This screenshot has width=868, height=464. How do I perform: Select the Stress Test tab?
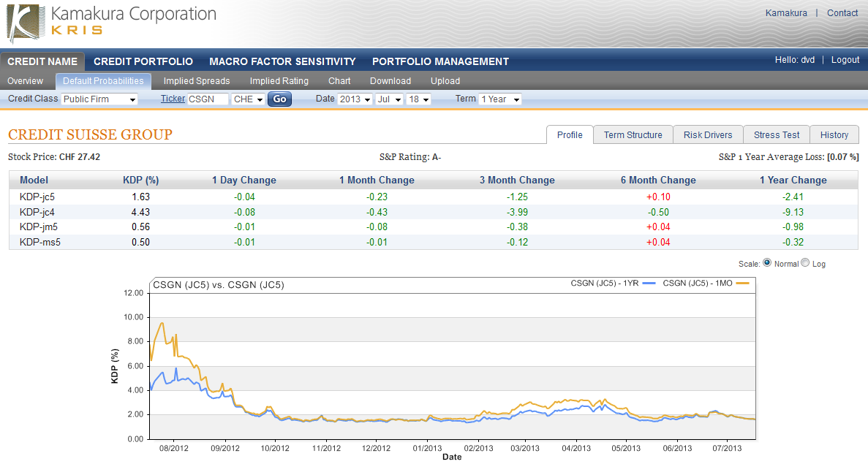776,134
